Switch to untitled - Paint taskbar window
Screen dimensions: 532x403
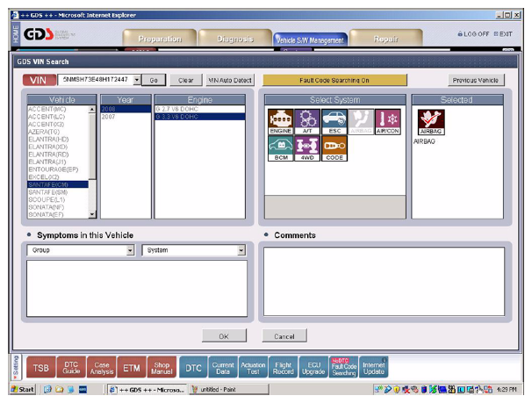(x=228, y=390)
